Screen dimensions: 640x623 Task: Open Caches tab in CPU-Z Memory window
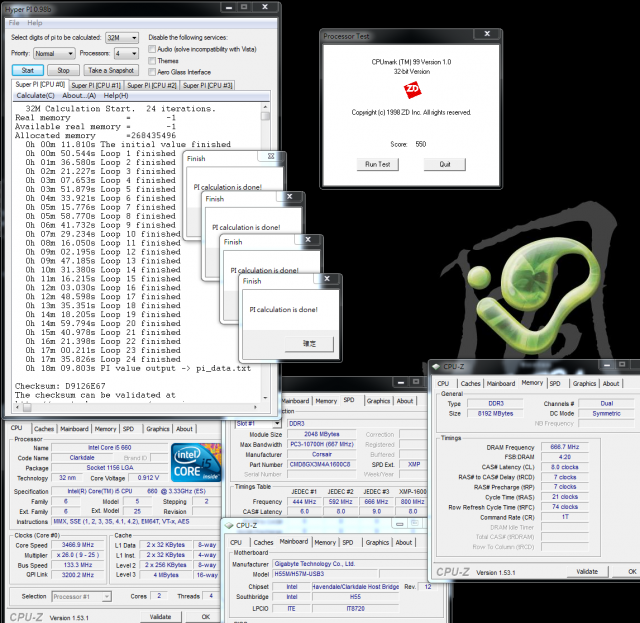click(x=470, y=383)
